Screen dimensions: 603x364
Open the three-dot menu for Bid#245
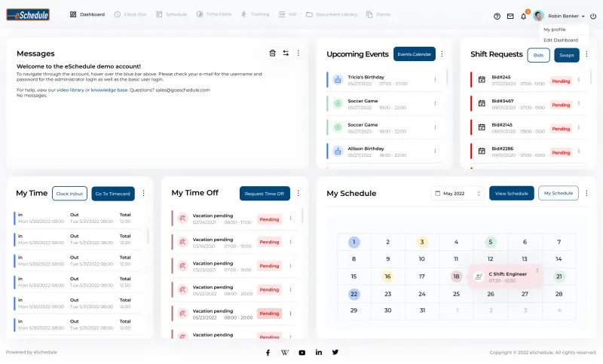click(579, 80)
